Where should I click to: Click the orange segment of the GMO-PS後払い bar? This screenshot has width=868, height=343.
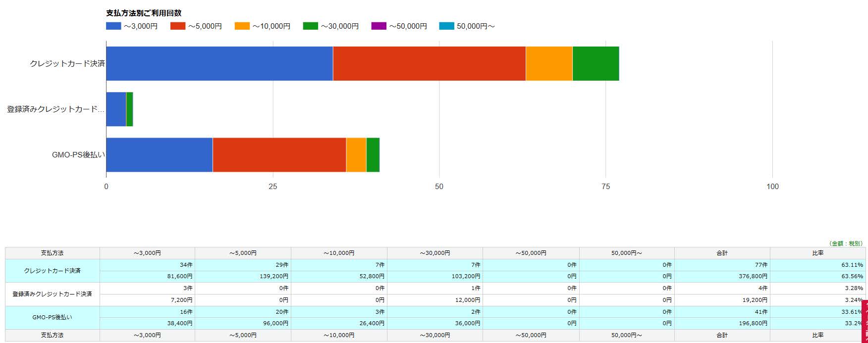(x=356, y=155)
